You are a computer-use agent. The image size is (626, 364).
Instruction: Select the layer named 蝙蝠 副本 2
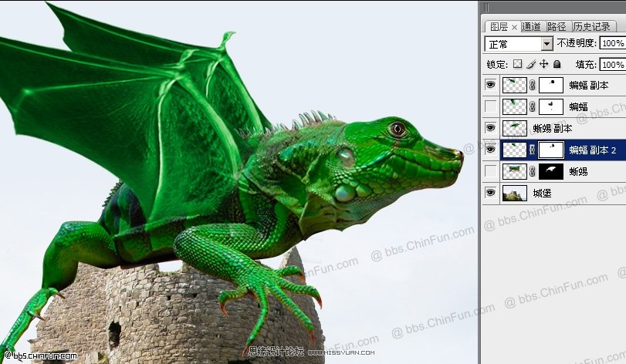593,150
